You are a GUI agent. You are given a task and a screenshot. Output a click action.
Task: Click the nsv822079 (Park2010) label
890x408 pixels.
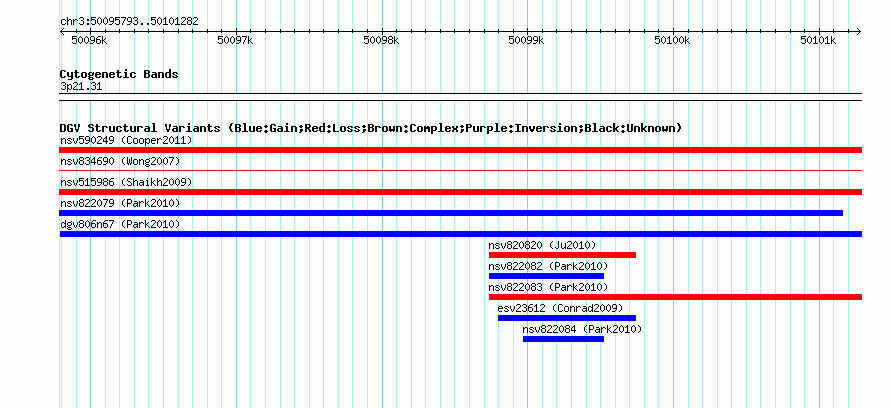[120, 203]
